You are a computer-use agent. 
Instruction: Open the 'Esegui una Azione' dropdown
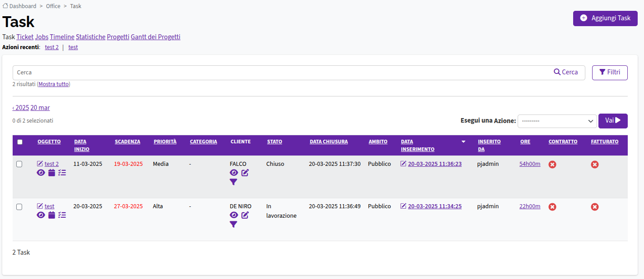[x=557, y=121]
